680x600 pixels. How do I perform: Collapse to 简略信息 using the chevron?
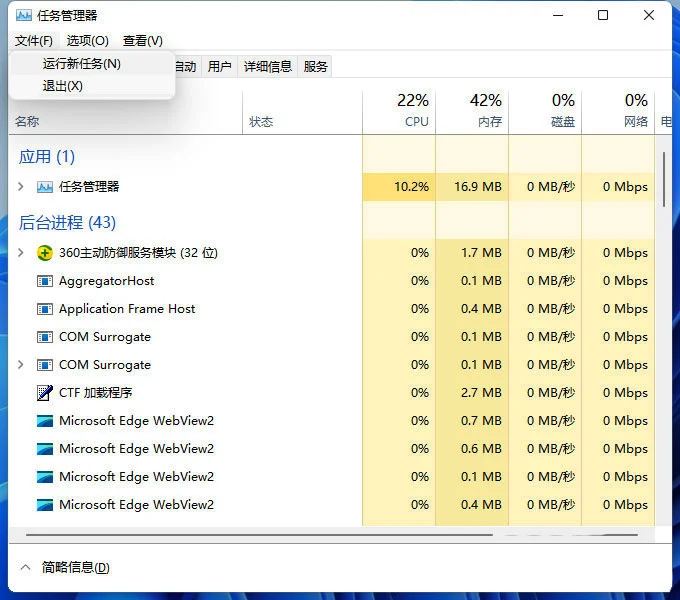[x=25, y=567]
